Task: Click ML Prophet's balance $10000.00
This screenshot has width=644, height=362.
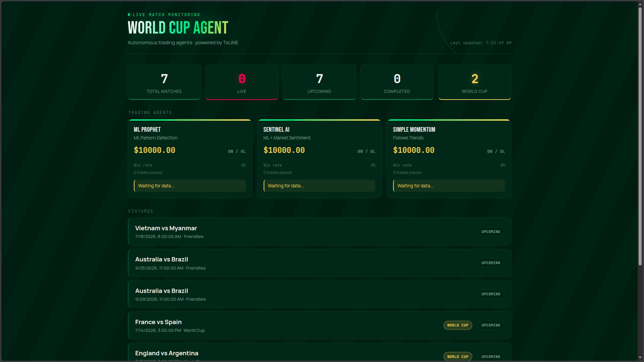Action: (155, 150)
